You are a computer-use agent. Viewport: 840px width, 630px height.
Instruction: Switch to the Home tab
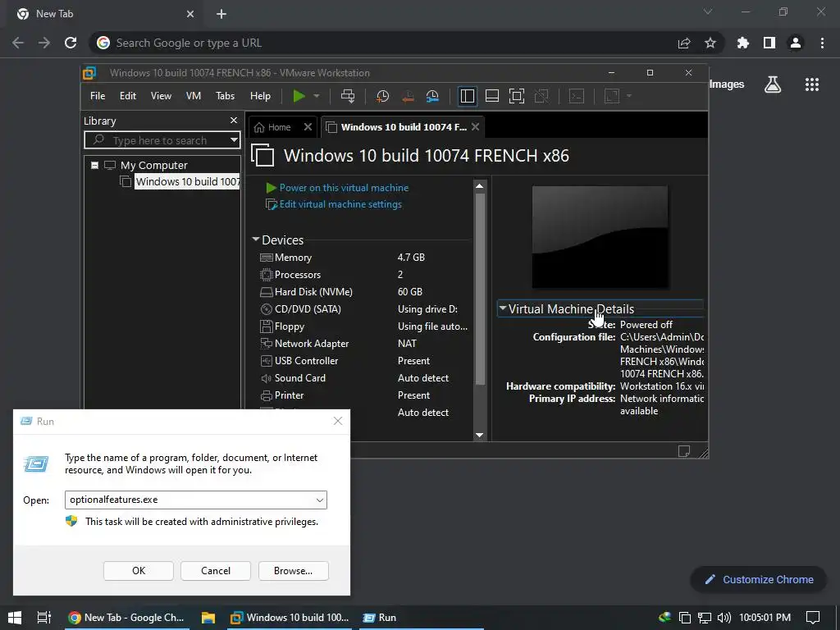pos(272,127)
